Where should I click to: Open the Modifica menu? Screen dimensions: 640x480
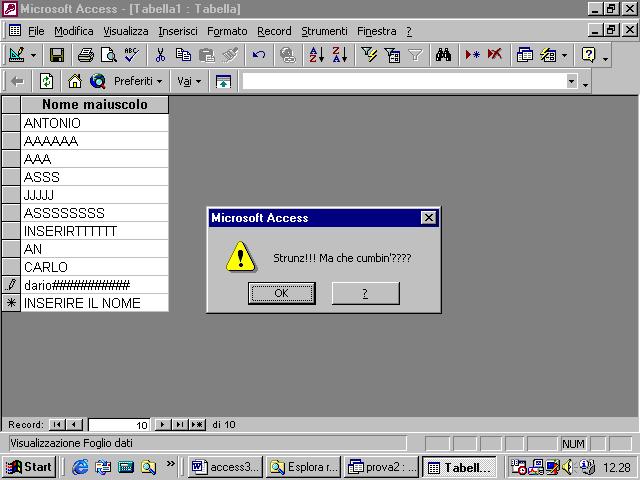[x=74, y=31]
